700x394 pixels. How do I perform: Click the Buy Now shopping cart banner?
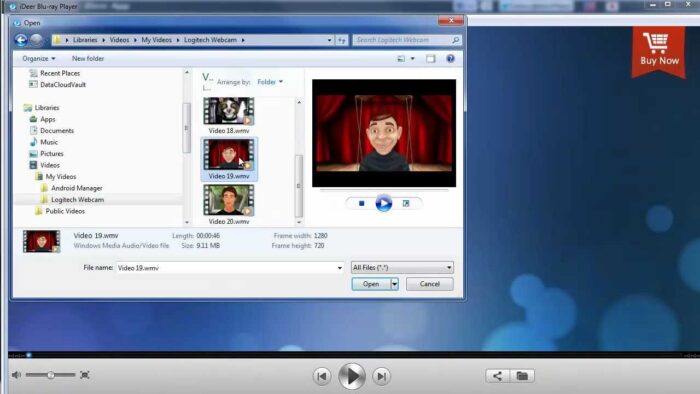point(658,51)
